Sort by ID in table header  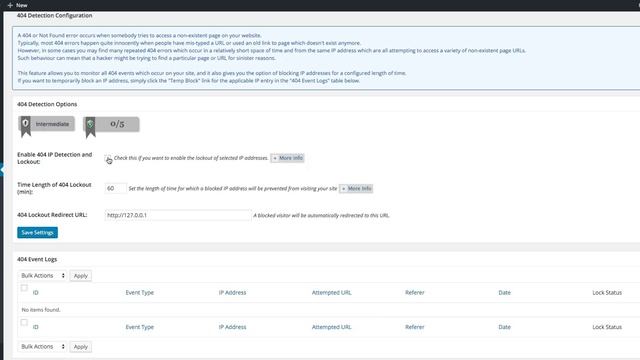point(36,293)
